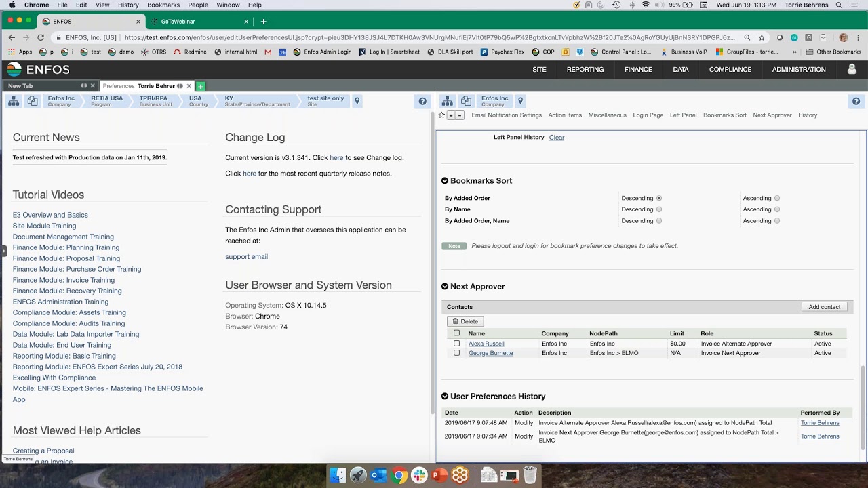This screenshot has height=488, width=868.
Task: Click the minus collapse-all button by star
Action: 459,115
